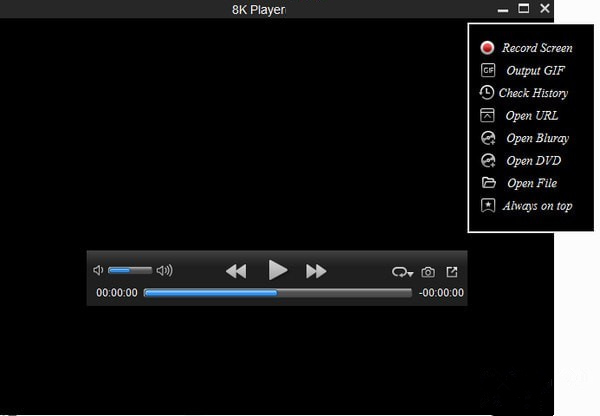Click the disc icon beside Open Bluray
Image resolution: width=600 pixels, height=416 pixels.
[x=488, y=138]
